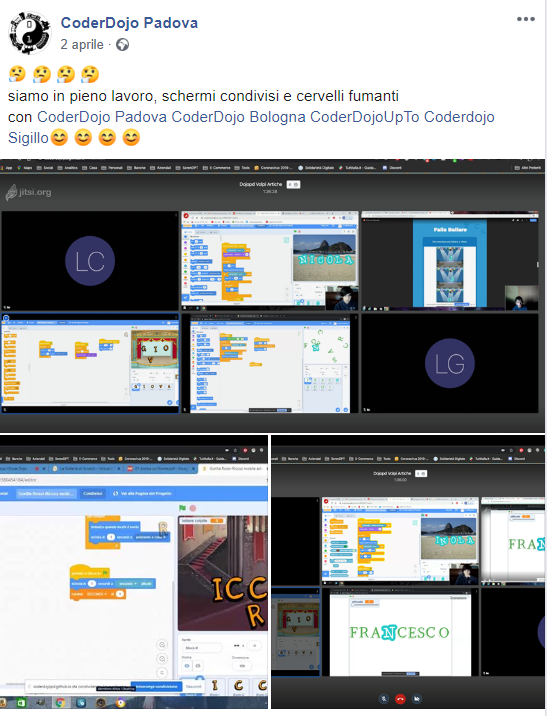This screenshot has width=547, height=716.
Task: Toggle the camera icon in Jitsi toolbar
Action: (x=417, y=699)
